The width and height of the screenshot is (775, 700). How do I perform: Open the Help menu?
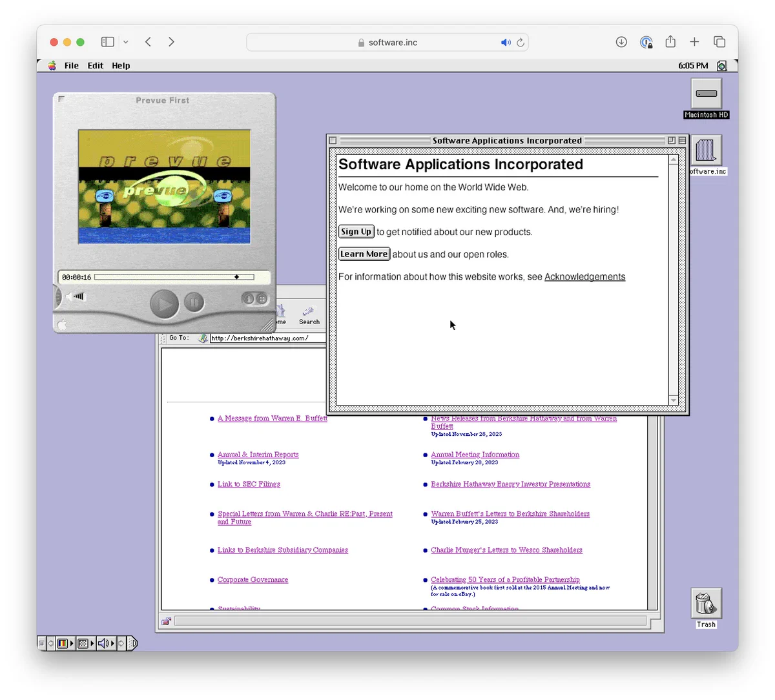pyautogui.click(x=121, y=65)
